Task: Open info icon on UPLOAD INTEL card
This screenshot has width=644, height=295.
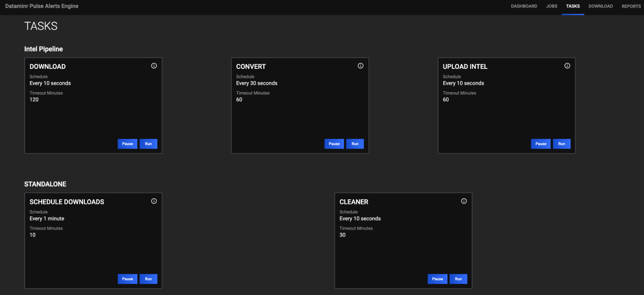Action: (567, 66)
